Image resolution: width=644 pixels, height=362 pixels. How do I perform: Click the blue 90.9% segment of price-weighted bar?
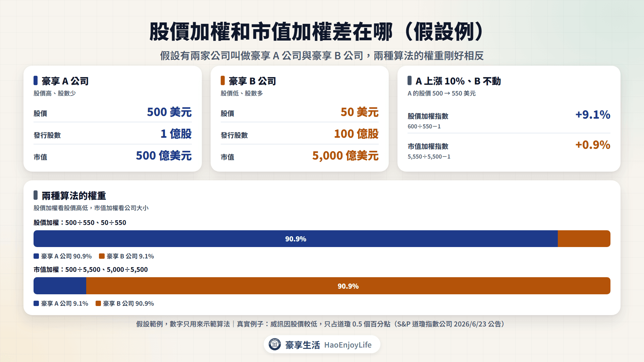click(x=296, y=239)
